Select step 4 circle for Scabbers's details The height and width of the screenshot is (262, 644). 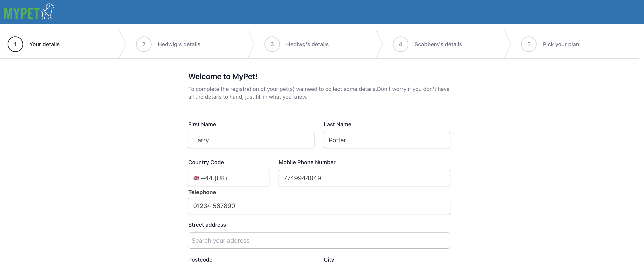coord(401,44)
